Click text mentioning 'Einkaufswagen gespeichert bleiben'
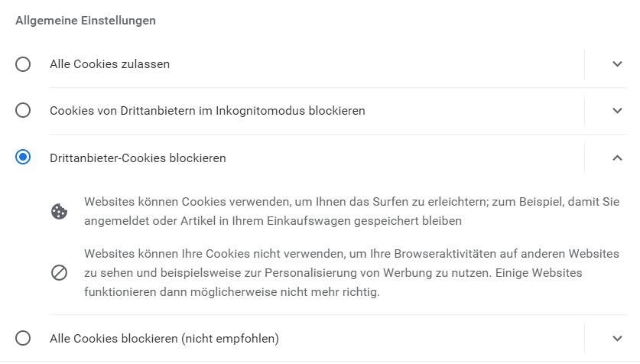Screen dimensions: 640x364 [364, 221]
